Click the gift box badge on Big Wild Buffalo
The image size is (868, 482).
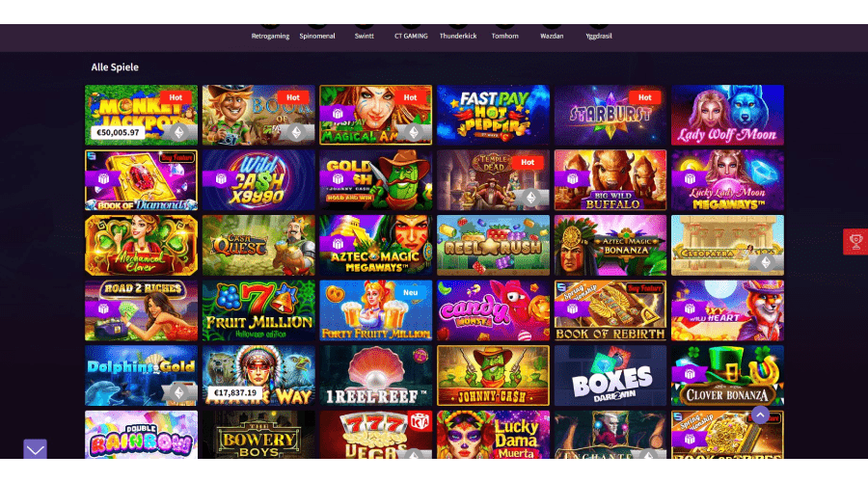pyautogui.click(x=572, y=178)
